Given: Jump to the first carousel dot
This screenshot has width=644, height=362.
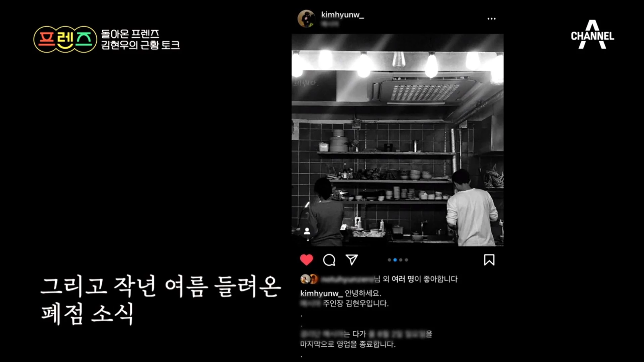Looking at the screenshot, I should pyautogui.click(x=389, y=260).
